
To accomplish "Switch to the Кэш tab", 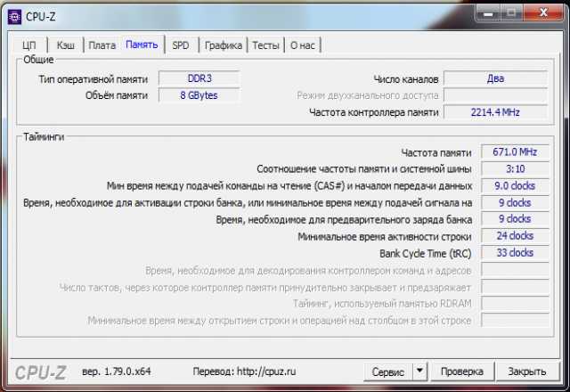I will (x=66, y=45).
